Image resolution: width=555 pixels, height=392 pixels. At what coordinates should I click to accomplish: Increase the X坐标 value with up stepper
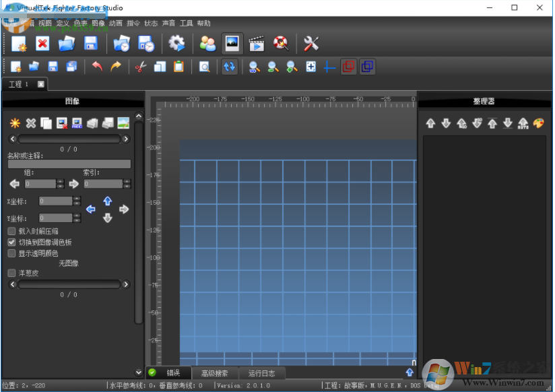(77, 199)
